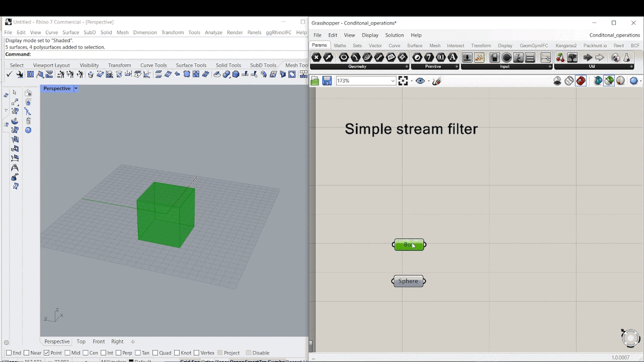Switch to the Curve Tools toolbar tab
This screenshot has height=362, width=644.
[153, 65]
